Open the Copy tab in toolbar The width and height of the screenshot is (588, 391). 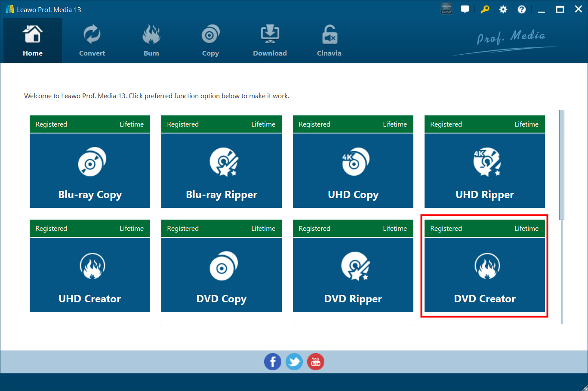coord(210,41)
